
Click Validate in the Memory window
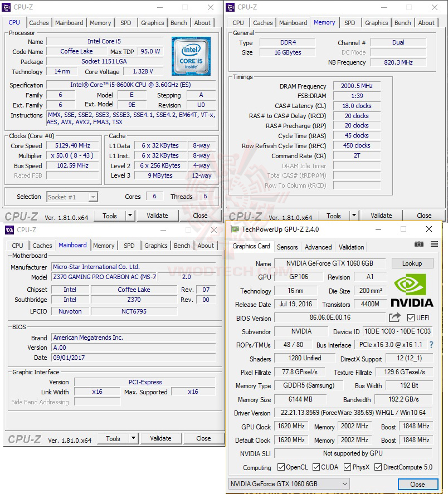click(x=381, y=216)
